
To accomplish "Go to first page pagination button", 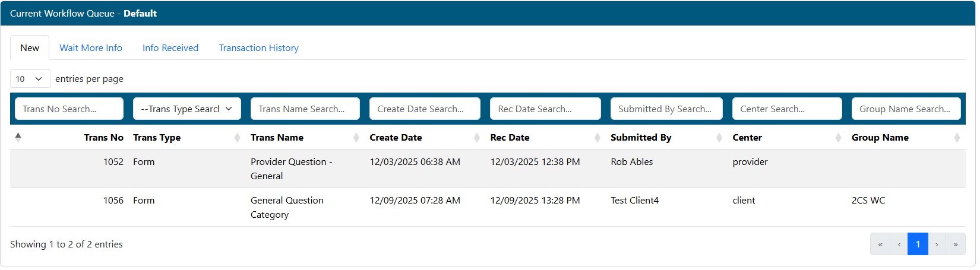I will [880, 244].
